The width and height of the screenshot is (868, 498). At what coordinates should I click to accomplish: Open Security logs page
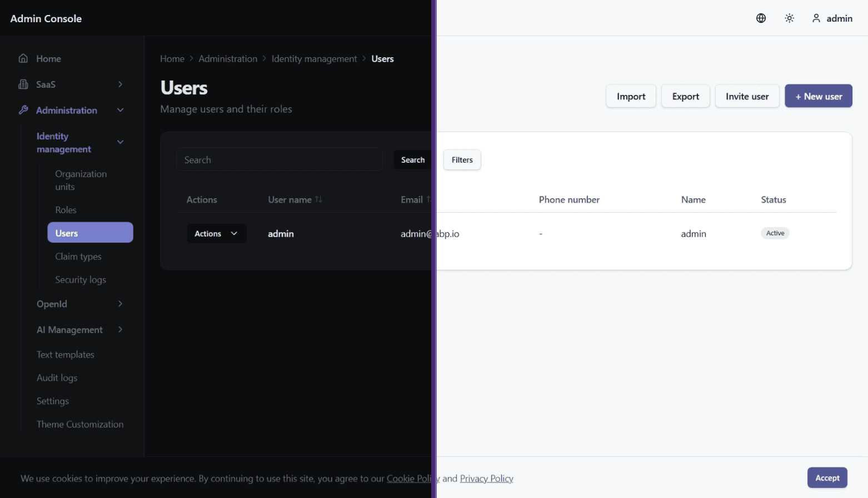[81, 280]
